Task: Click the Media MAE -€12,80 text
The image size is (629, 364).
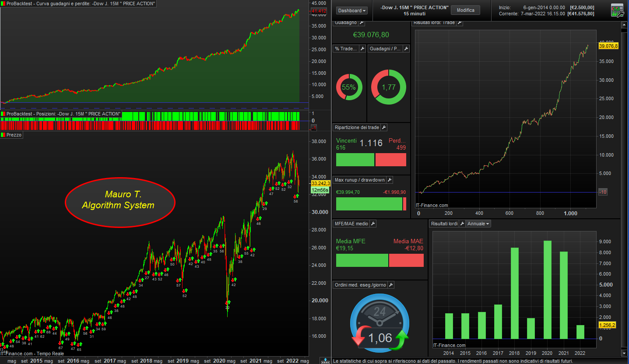Action: 408,245
